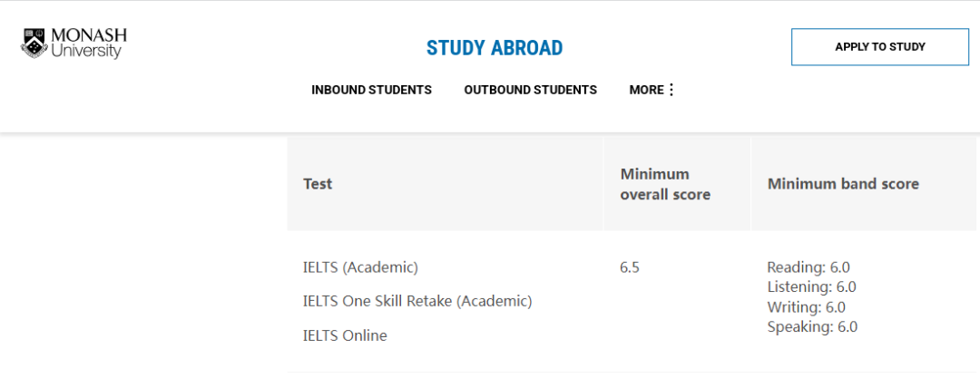Select the Minimum band score header
This screenshot has width=980, height=378.
pos(843,184)
